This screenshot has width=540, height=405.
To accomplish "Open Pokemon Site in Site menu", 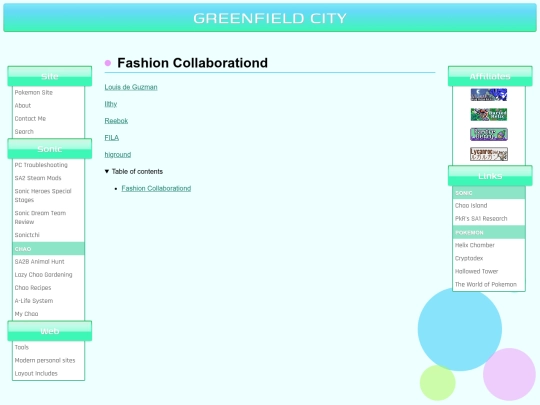I will click(x=34, y=92).
